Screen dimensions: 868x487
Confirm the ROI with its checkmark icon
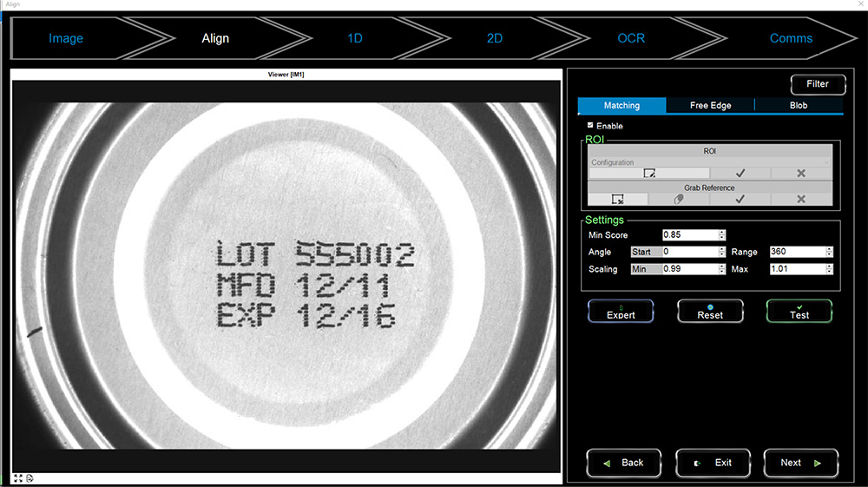(x=740, y=174)
